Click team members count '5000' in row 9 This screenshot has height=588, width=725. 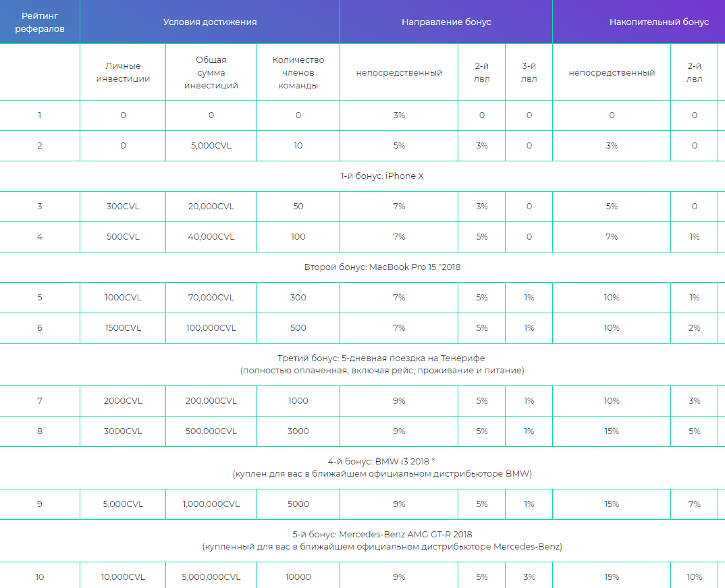click(x=298, y=504)
